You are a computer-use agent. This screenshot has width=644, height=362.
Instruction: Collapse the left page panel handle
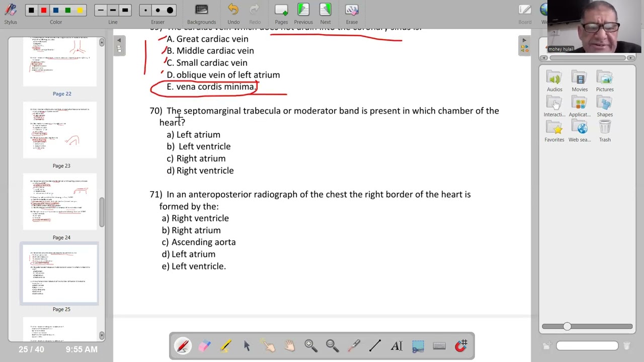[x=119, y=45]
